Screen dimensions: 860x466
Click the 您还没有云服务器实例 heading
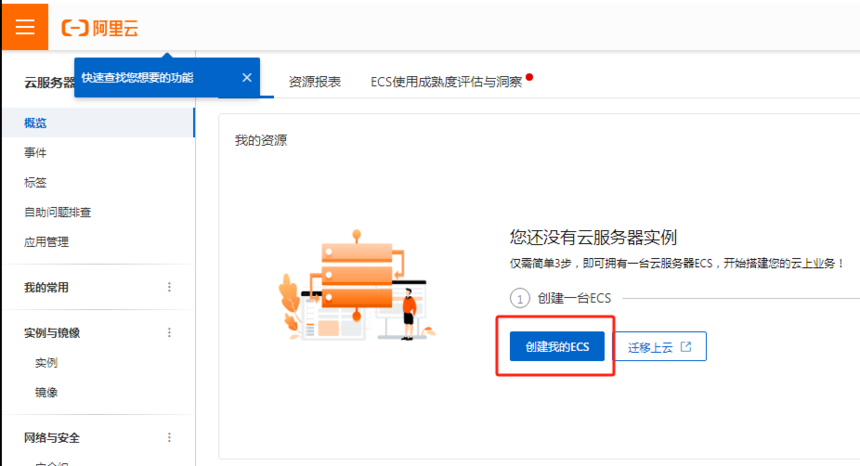(x=593, y=237)
